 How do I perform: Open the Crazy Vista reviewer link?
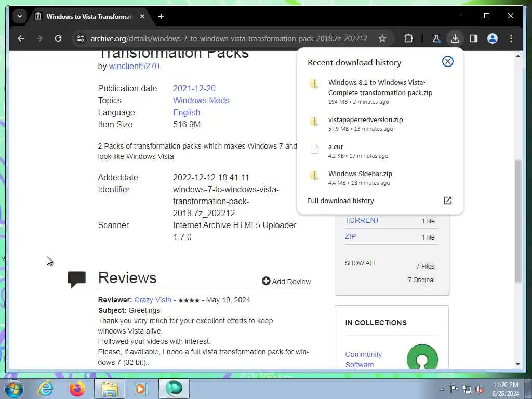coord(153,300)
